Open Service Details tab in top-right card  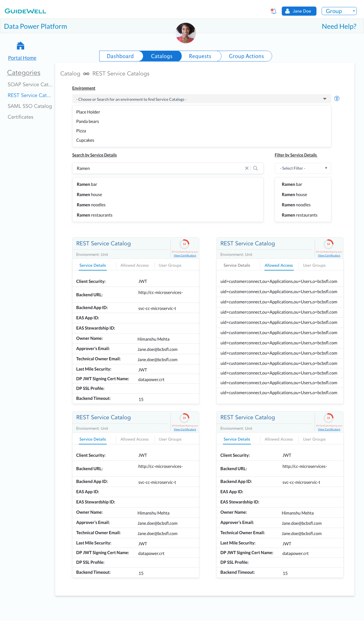[237, 265]
